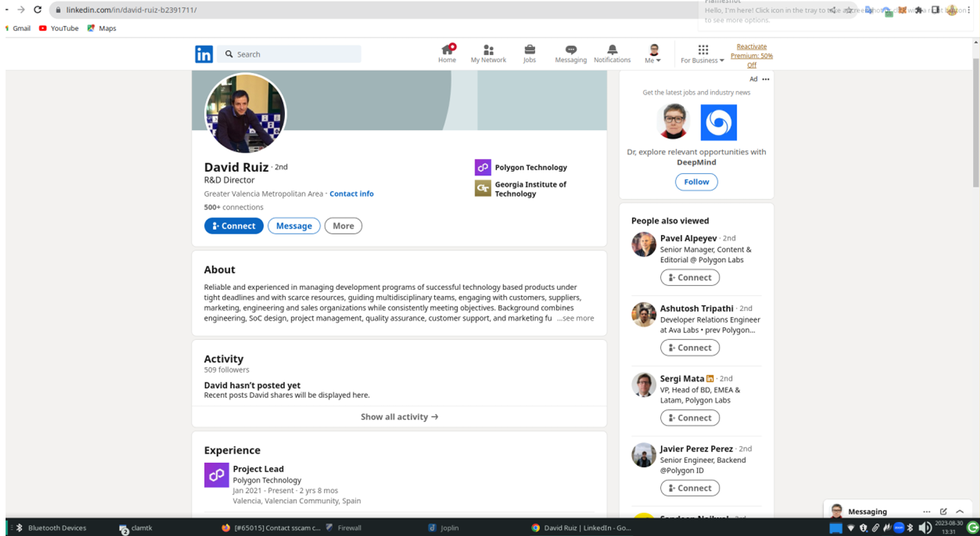Open Pavel Alpeyev profile
The image size is (980, 536).
(x=689, y=238)
